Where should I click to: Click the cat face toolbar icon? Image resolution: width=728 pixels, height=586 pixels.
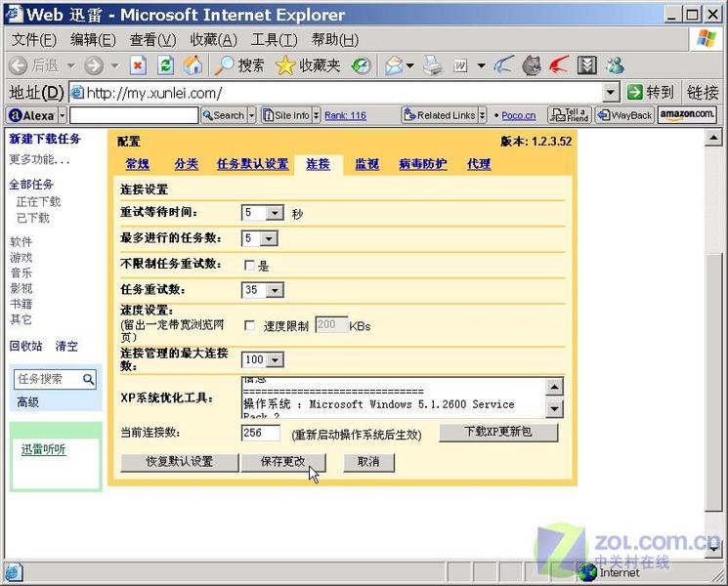pyautogui.click(x=532, y=65)
